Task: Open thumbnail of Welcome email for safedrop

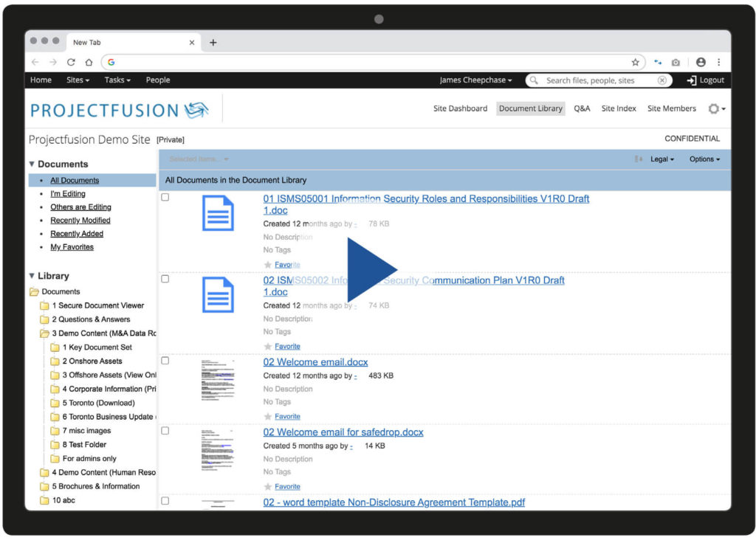Action: 218,450
